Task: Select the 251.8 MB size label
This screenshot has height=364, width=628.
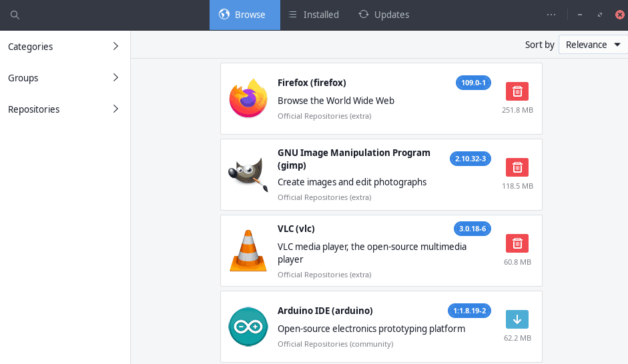Action: (x=517, y=110)
